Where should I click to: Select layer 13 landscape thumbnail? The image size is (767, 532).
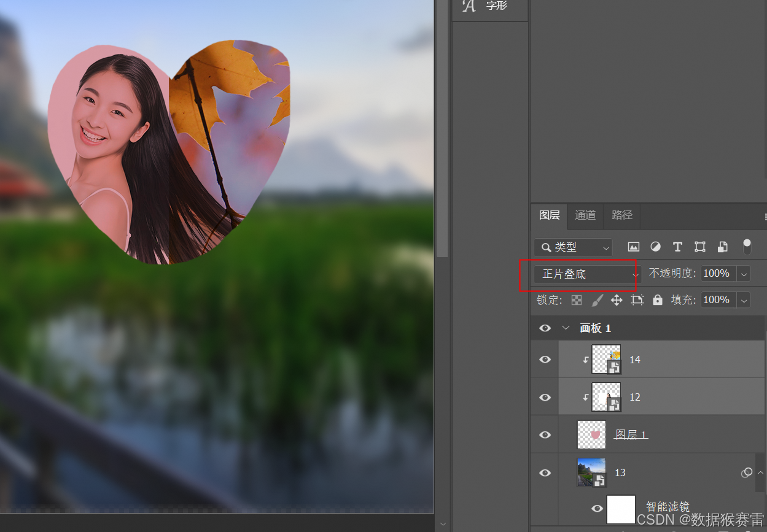(591, 472)
